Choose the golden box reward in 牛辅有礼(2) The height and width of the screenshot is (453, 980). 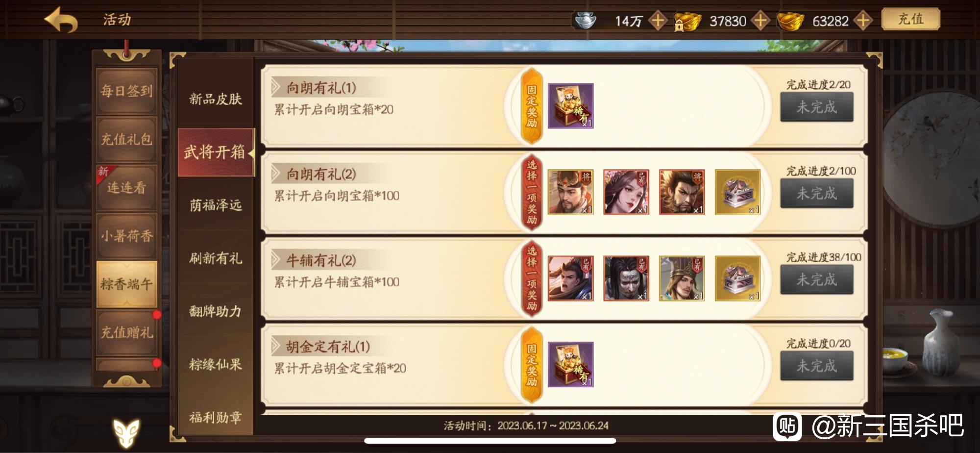pyautogui.click(x=737, y=278)
